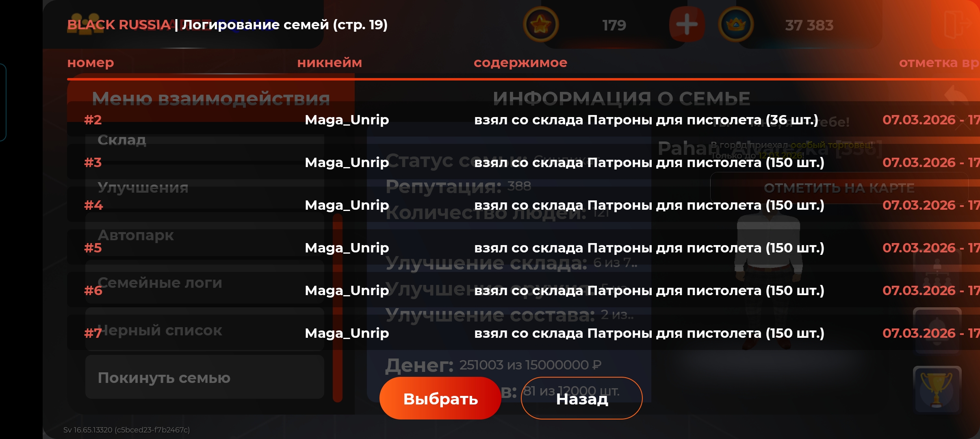This screenshot has height=439, width=980.
Task: Select log row #5 by Maga_Unrip
Action: coord(523,248)
